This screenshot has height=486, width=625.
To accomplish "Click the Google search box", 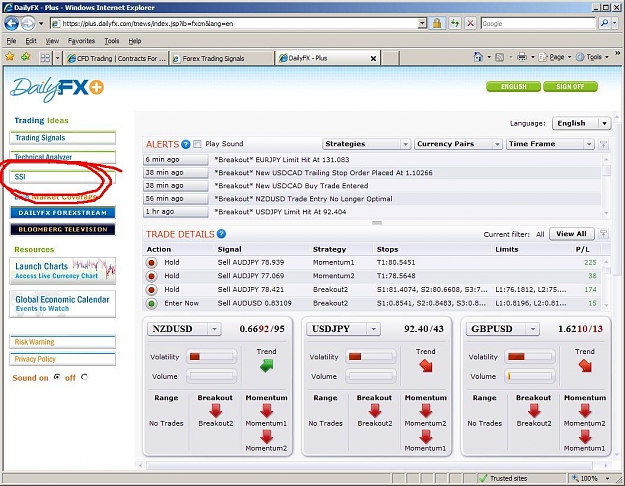I will coord(538,24).
